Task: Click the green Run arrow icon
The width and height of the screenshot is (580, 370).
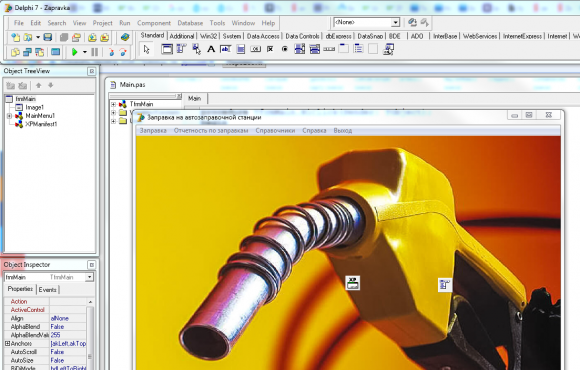Action: point(75,52)
